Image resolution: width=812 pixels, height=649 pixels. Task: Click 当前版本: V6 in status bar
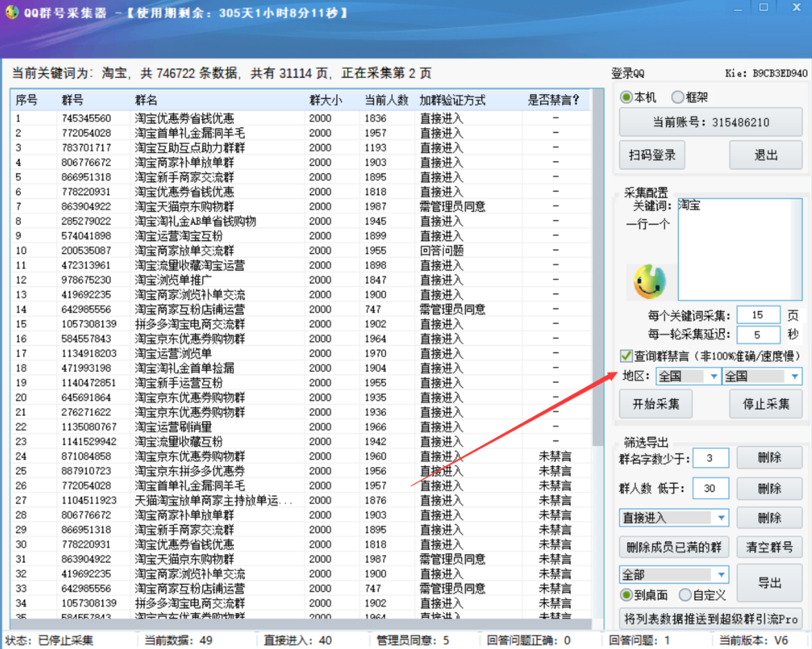click(753, 640)
